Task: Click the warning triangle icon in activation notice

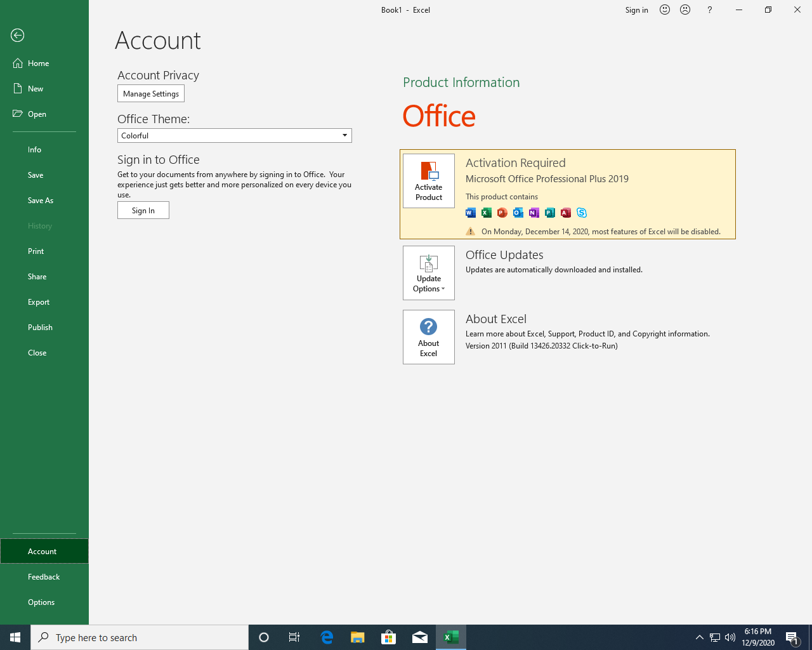Action: click(x=471, y=232)
